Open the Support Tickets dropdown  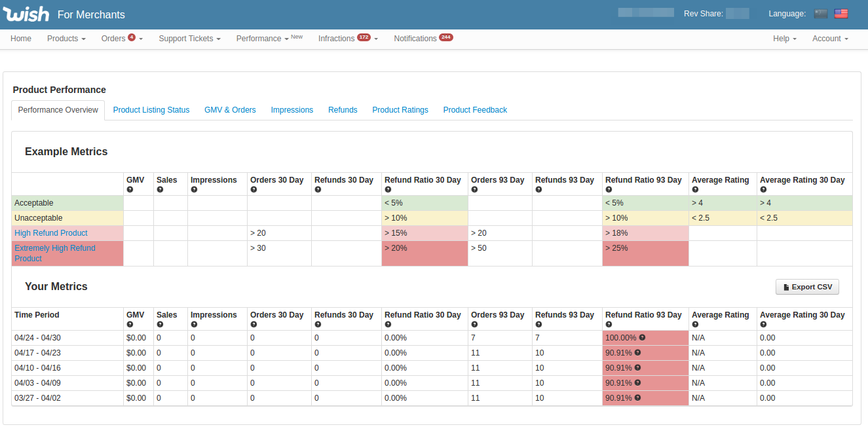tap(189, 39)
